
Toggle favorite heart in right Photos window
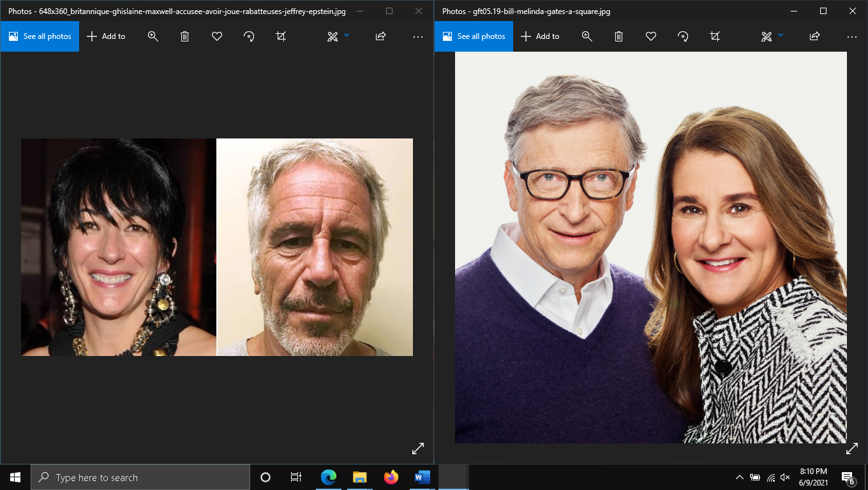tap(651, 36)
